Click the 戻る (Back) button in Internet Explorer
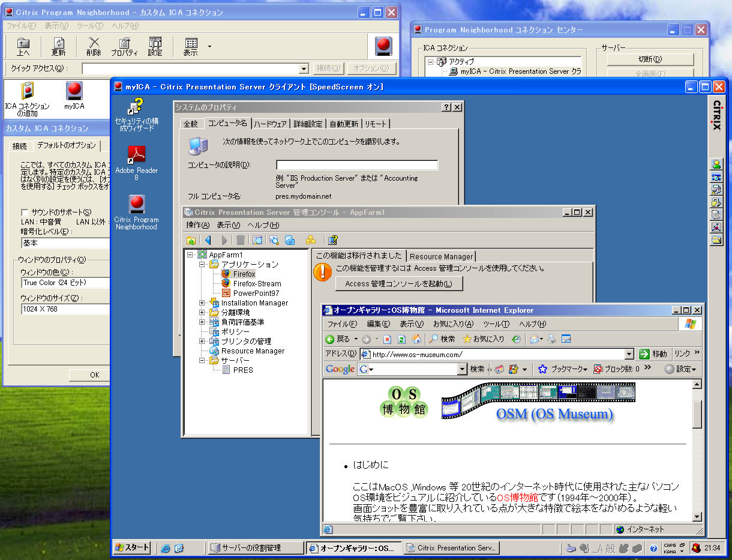 (338, 339)
